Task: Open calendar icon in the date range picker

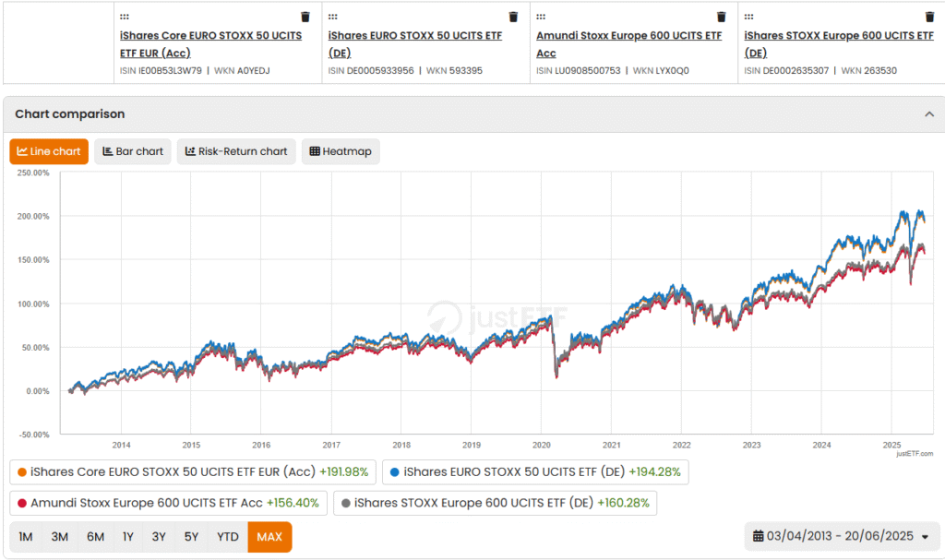Action: 759,536
